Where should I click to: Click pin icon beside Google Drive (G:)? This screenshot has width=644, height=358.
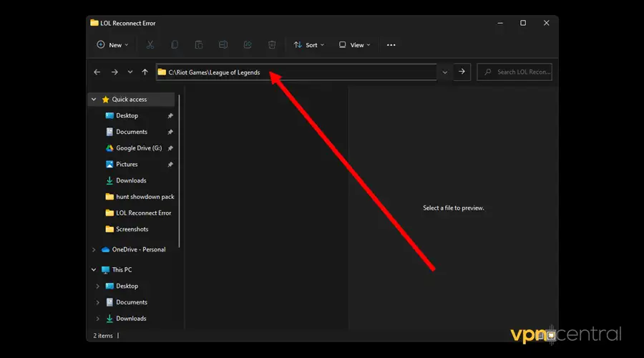[170, 148]
